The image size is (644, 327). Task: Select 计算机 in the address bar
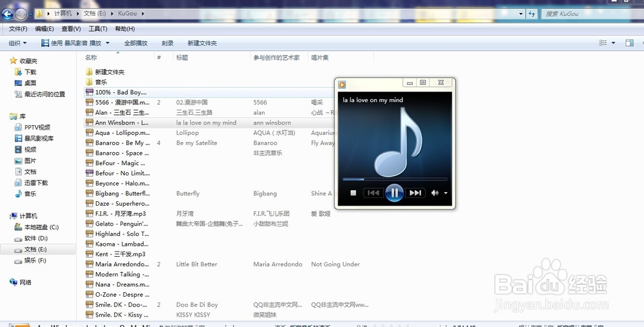[x=63, y=14]
